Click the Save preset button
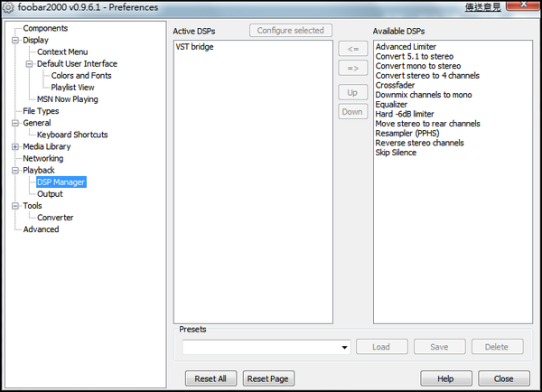Screen dimensions: 542x392 [x=439, y=347]
